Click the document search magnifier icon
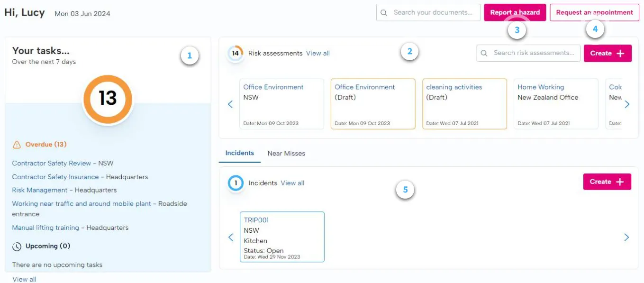Viewport: 644px width, 283px height. click(x=384, y=13)
